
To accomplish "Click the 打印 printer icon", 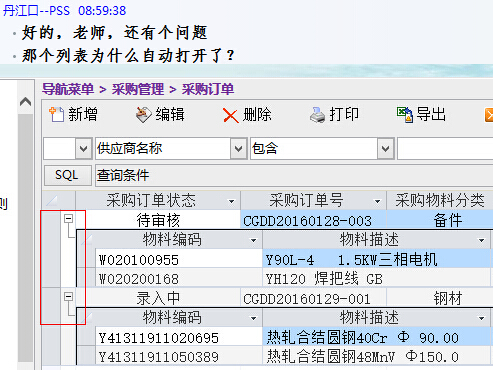I will (x=317, y=115).
